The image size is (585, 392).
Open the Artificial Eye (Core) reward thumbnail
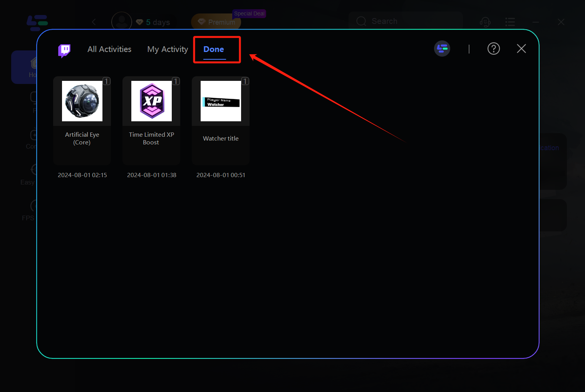pos(82,101)
